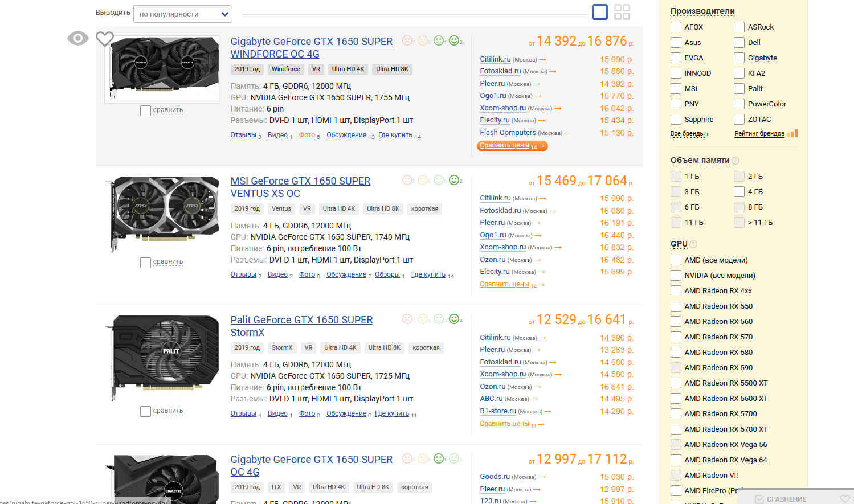Click the MSI VENTUS XS product image
This screenshot has height=504, width=854.
coord(162,213)
